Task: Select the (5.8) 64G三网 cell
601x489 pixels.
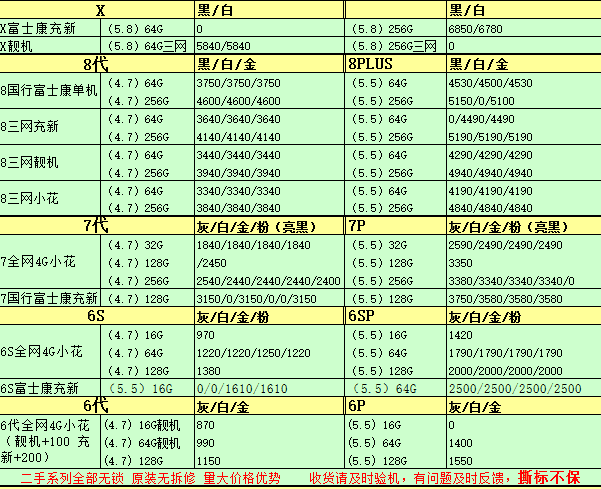Action: (x=147, y=46)
